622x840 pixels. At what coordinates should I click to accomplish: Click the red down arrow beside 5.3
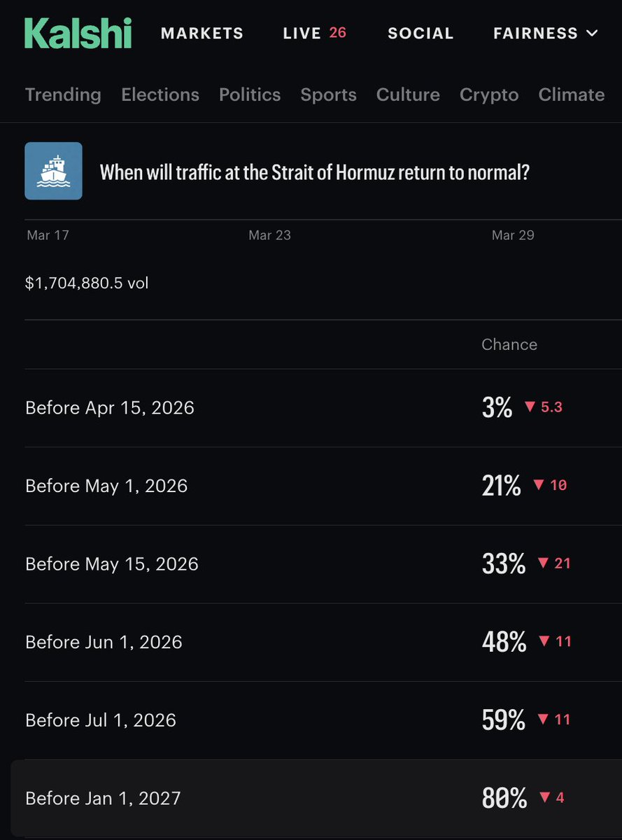530,407
